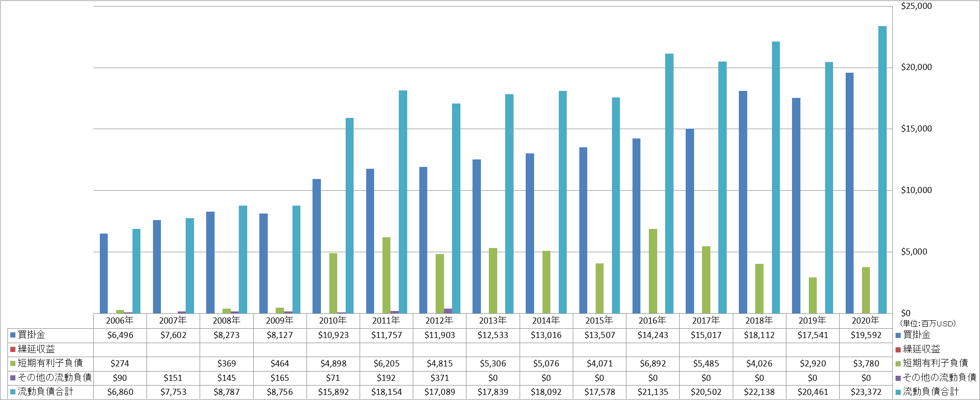Click the $10,000 axis label
The height and width of the screenshot is (400, 980).
coord(916,190)
